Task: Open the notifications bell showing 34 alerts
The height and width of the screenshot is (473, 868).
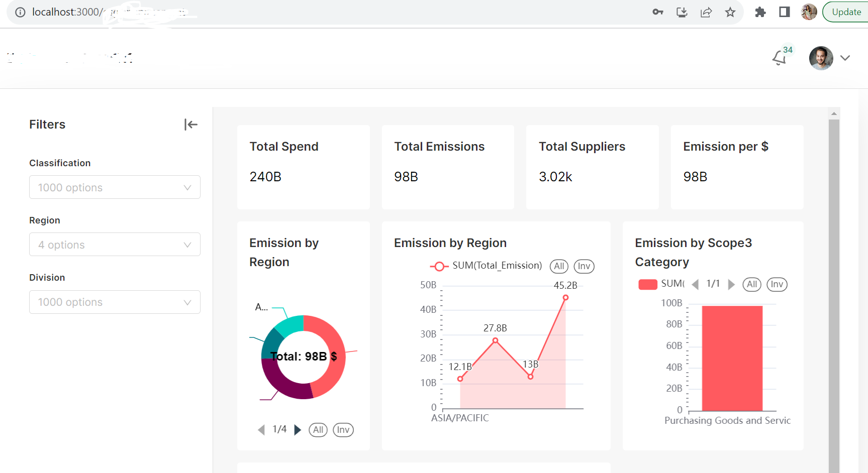Action: pos(779,58)
